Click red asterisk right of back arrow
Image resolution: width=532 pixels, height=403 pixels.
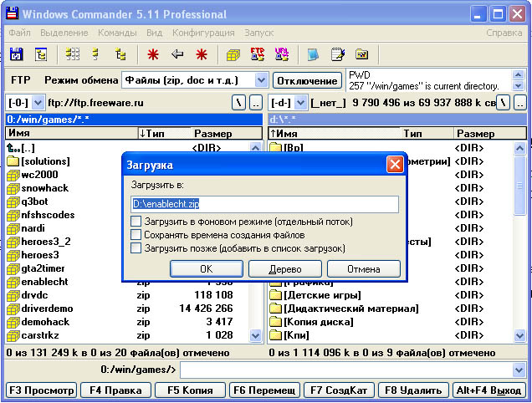click(202, 54)
